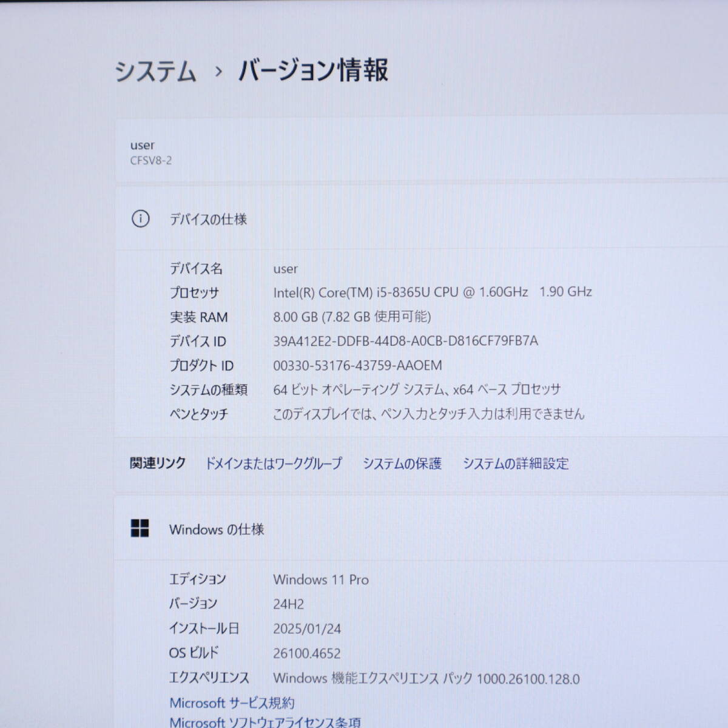Click the デバイス ID label
The width and height of the screenshot is (728, 728).
[198, 342]
